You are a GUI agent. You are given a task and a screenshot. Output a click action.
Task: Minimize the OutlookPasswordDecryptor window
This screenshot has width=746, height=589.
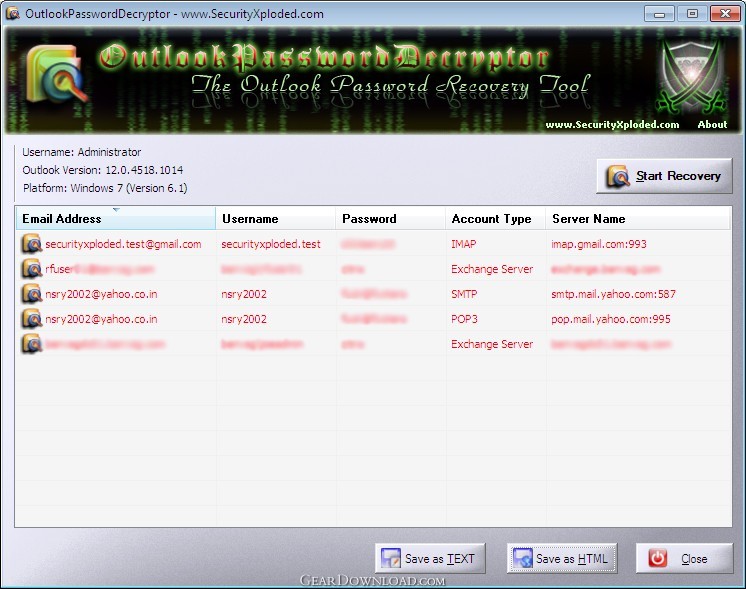click(x=659, y=13)
